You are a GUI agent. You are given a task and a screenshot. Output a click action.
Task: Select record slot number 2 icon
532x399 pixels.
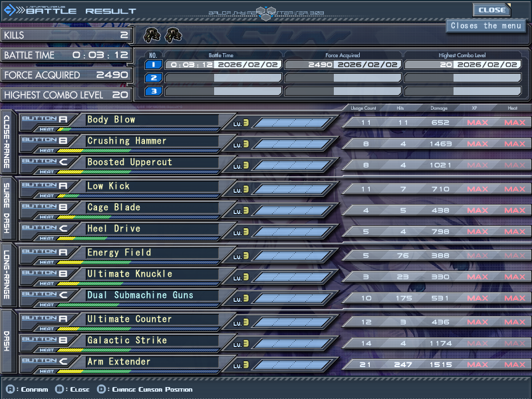click(x=153, y=78)
